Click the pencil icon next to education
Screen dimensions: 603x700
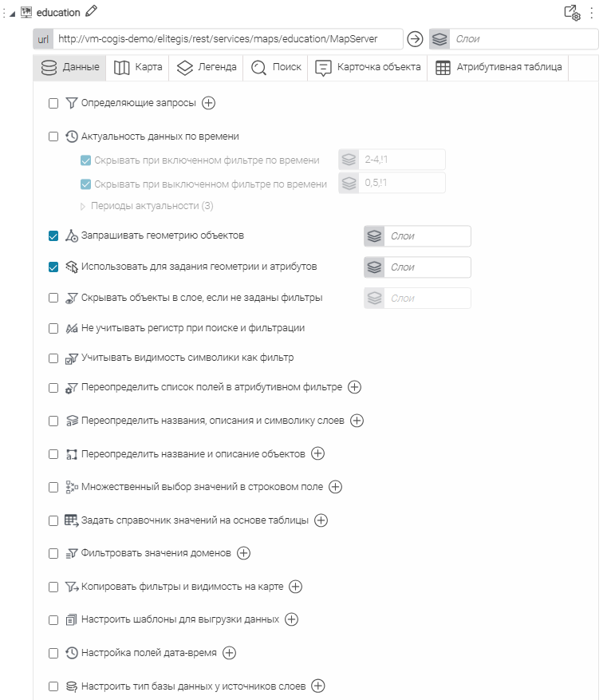pos(91,11)
